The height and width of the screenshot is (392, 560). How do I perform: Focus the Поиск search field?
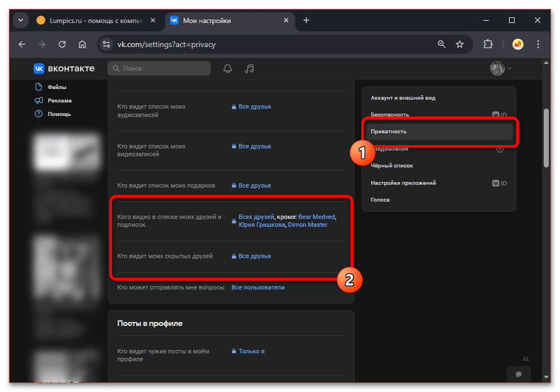tap(159, 68)
